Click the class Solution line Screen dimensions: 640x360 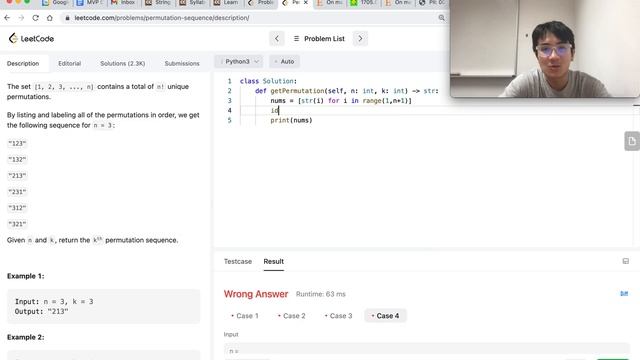(x=268, y=81)
